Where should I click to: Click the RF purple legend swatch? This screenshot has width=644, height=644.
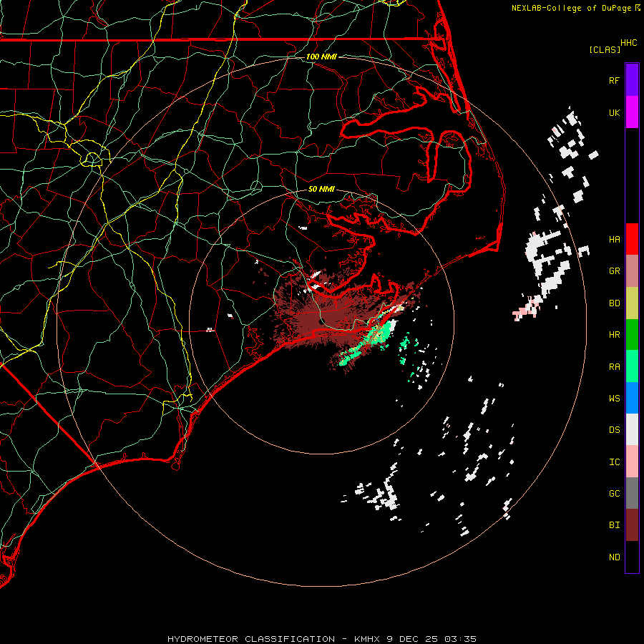pyautogui.click(x=632, y=80)
